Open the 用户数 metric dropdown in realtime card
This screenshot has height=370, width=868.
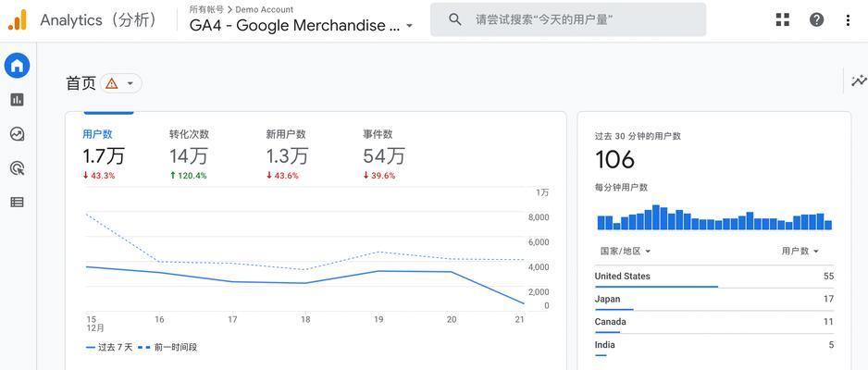[800, 251]
